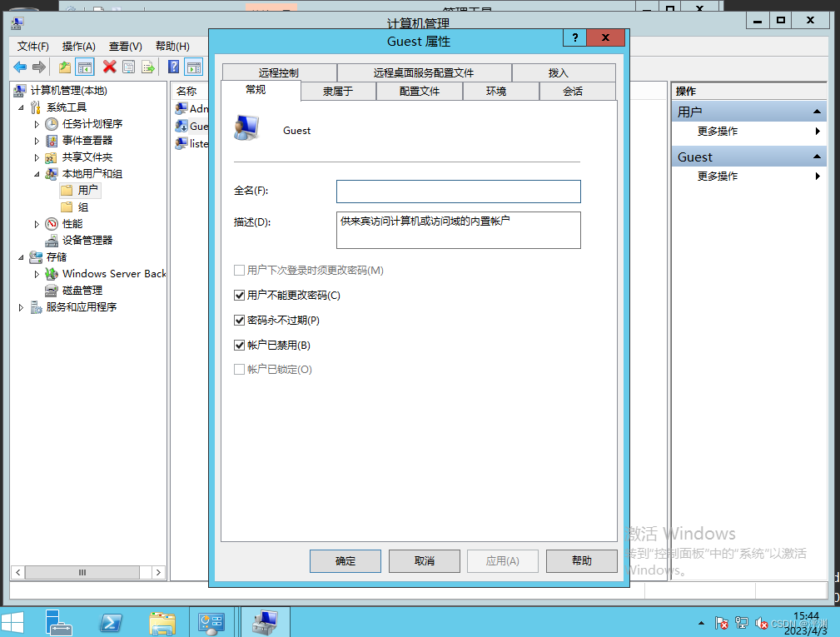Viewport: 840px width, 637px height.
Task: Click the Forward arrow toolbar icon
Action: pyautogui.click(x=38, y=67)
